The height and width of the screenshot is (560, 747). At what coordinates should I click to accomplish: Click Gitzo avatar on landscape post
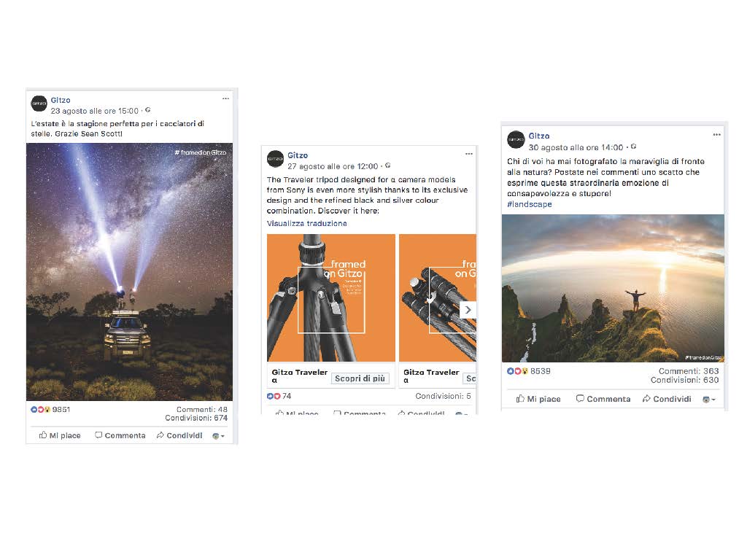(x=516, y=140)
